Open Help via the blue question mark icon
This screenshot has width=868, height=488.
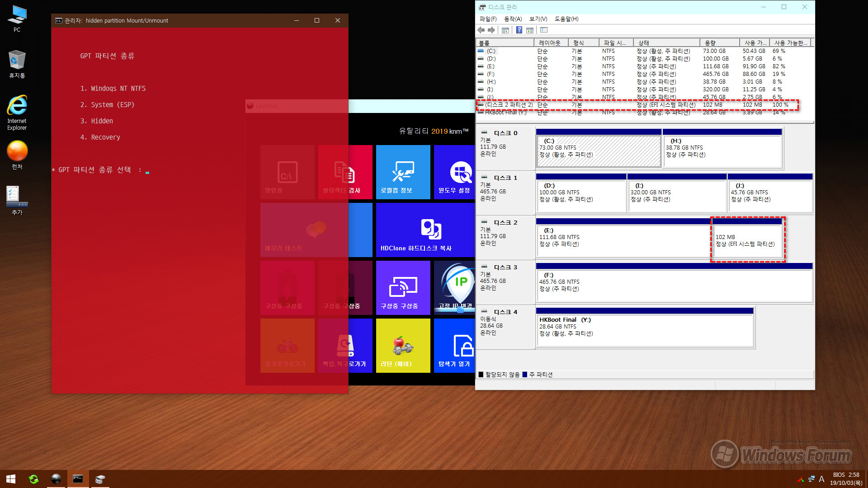pos(519,30)
